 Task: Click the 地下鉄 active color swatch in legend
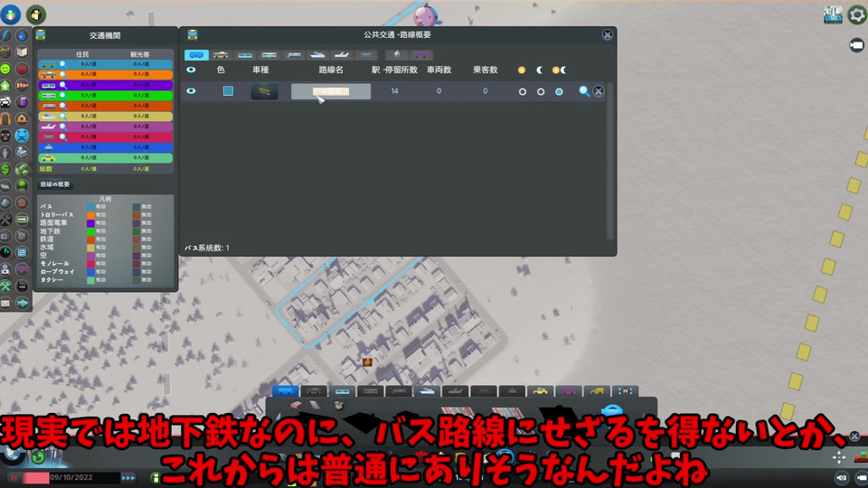(90, 230)
